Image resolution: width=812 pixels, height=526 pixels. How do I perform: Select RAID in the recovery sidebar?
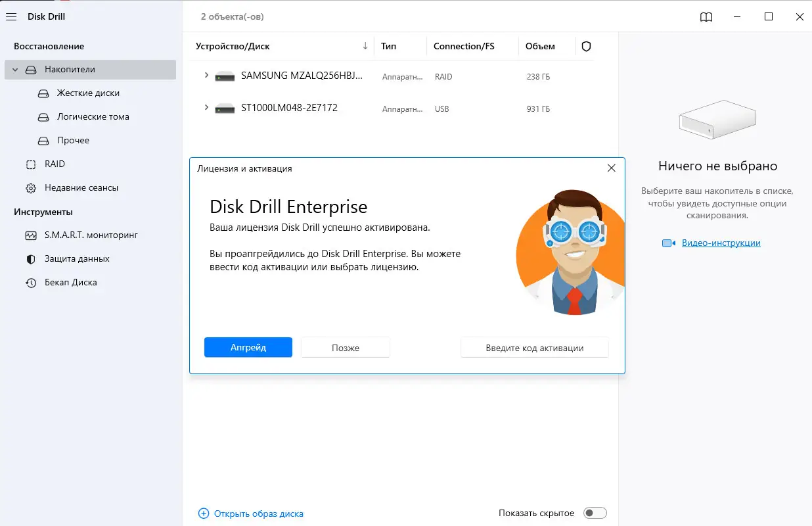pos(55,164)
